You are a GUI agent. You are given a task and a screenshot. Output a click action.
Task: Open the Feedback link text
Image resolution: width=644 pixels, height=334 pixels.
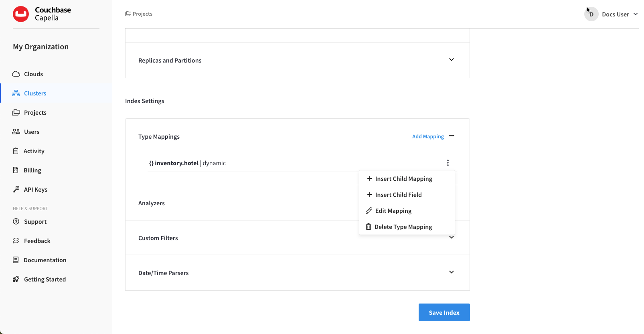click(37, 241)
